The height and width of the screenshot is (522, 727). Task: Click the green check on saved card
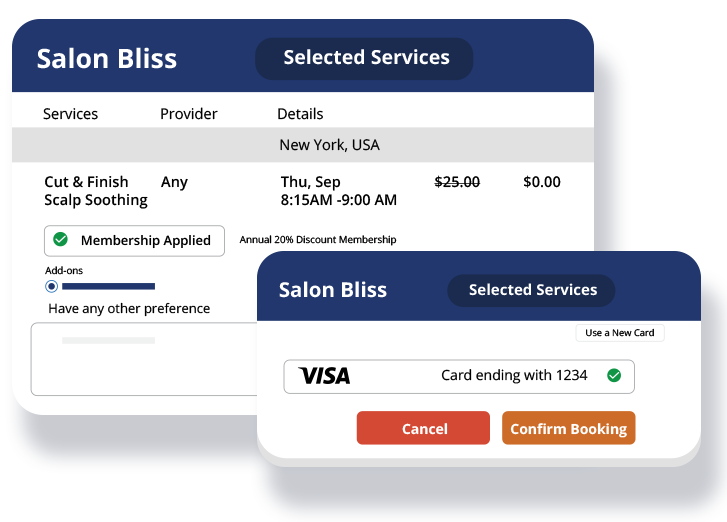(614, 376)
